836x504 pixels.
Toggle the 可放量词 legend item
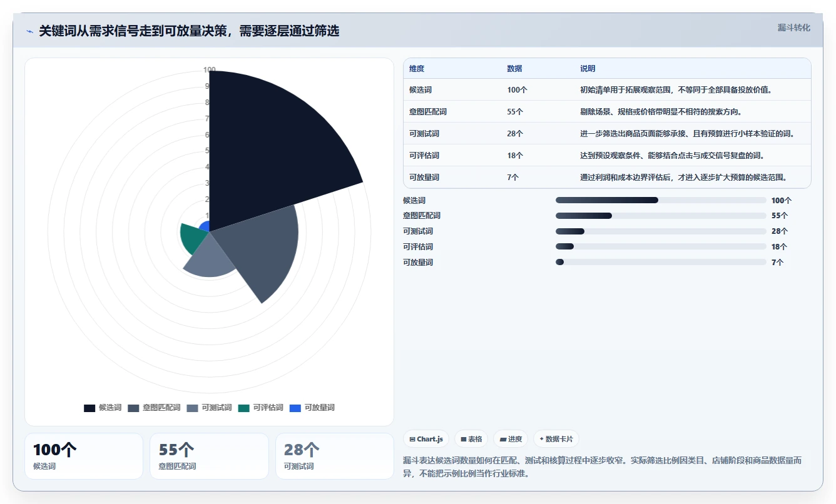[x=312, y=408]
